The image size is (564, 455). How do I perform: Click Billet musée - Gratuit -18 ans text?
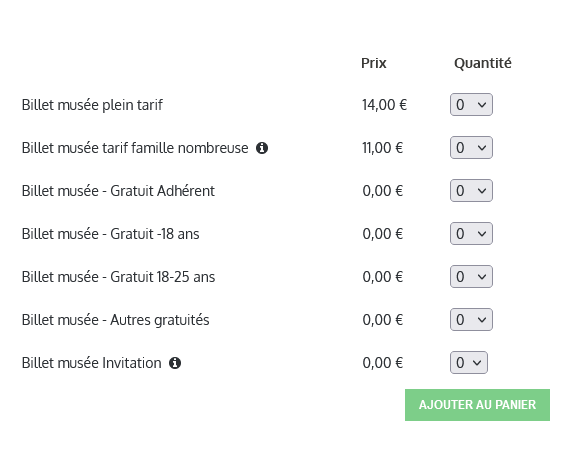(x=110, y=234)
